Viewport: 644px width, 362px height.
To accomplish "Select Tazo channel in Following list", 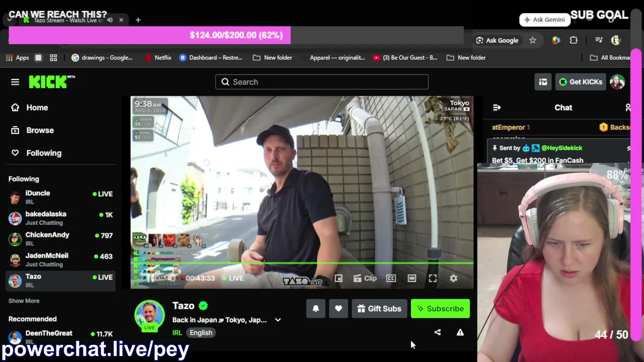I will 60,281.
